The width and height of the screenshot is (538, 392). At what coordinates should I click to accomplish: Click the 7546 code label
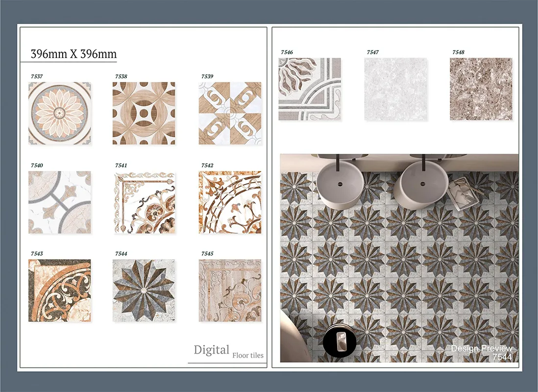tap(287, 52)
